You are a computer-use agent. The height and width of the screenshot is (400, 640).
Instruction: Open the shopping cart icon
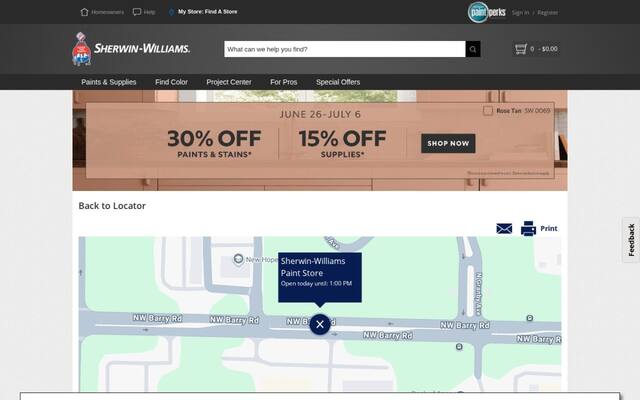click(x=520, y=49)
